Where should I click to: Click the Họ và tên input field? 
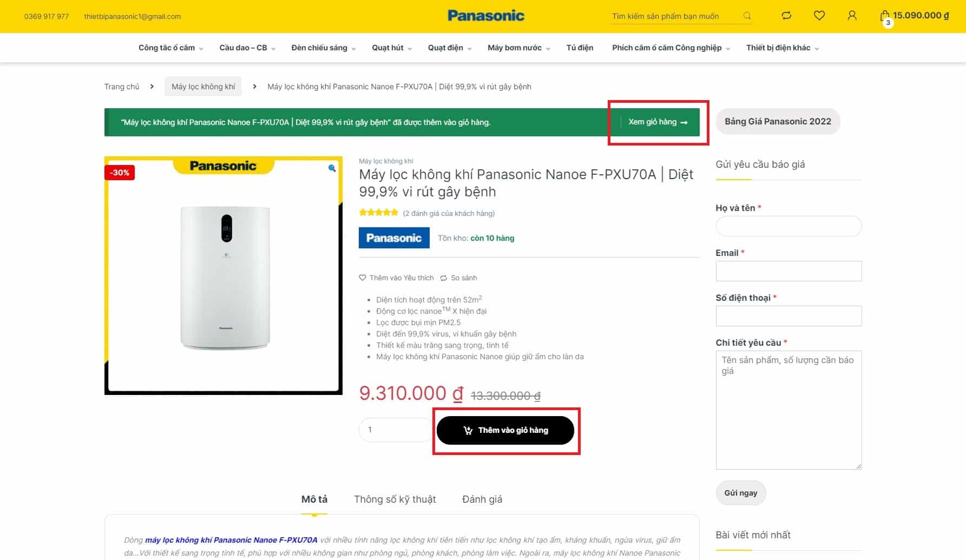788,226
